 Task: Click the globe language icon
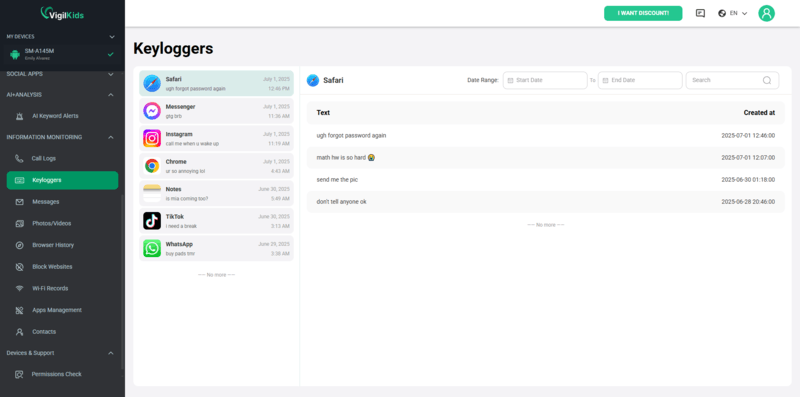[722, 13]
